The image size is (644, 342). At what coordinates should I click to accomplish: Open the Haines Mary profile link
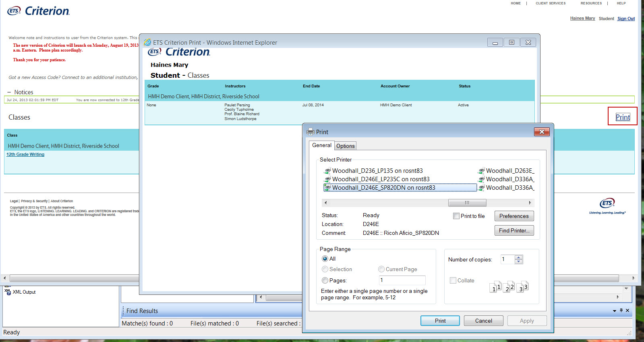tap(582, 18)
